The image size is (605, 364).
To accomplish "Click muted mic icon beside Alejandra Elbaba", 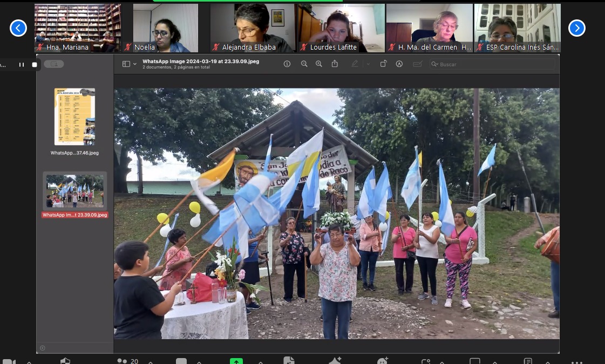I will pos(216,47).
